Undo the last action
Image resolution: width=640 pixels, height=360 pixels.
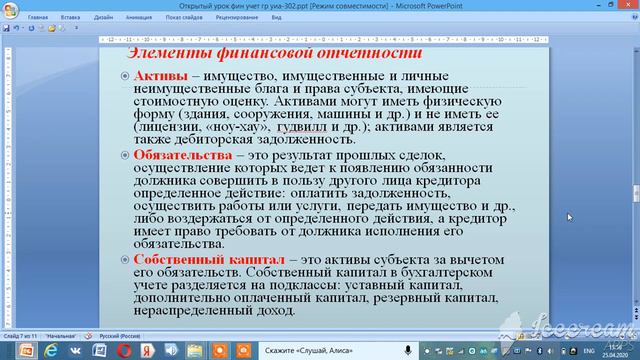pos(16,28)
